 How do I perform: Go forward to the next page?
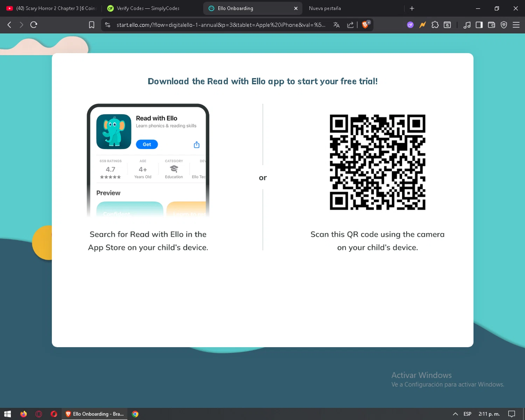click(21, 25)
